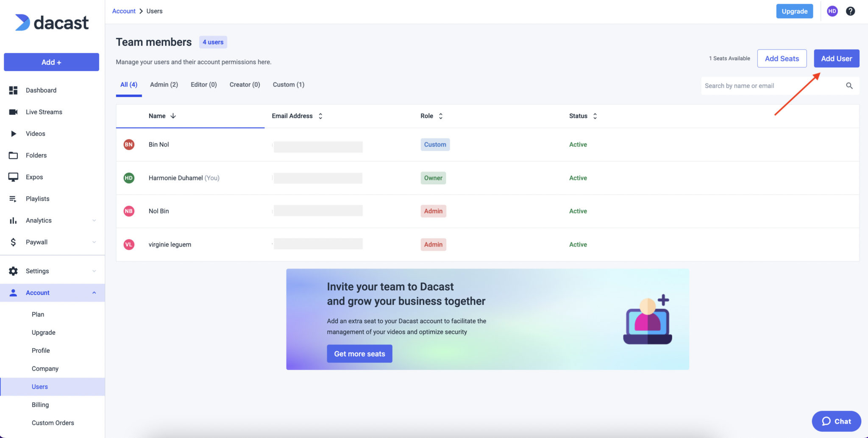Sort by Status column arrows
868x438 pixels.
pyautogui.click(x=595, y=116)
